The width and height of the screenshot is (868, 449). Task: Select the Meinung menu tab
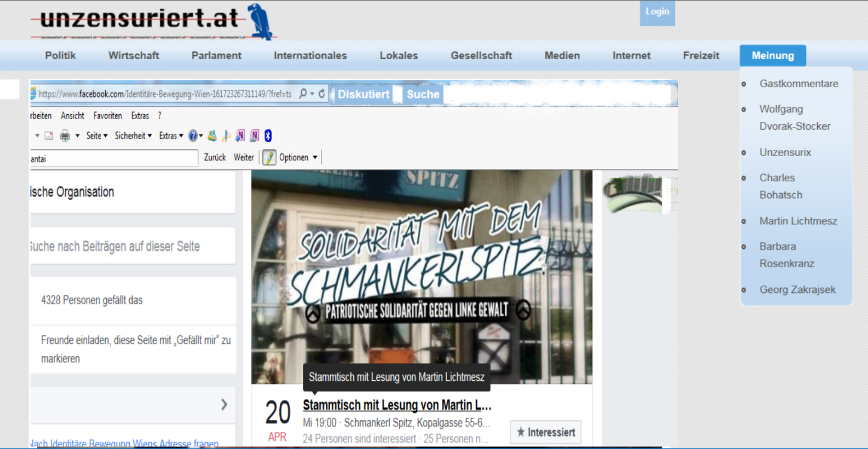pos(772,56)
